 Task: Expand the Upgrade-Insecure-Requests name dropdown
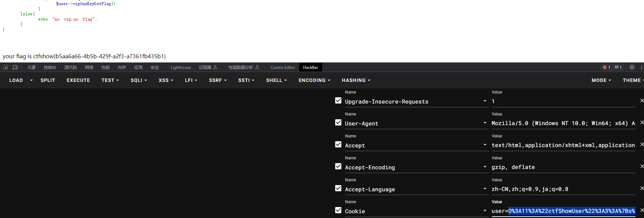[485, 101]
